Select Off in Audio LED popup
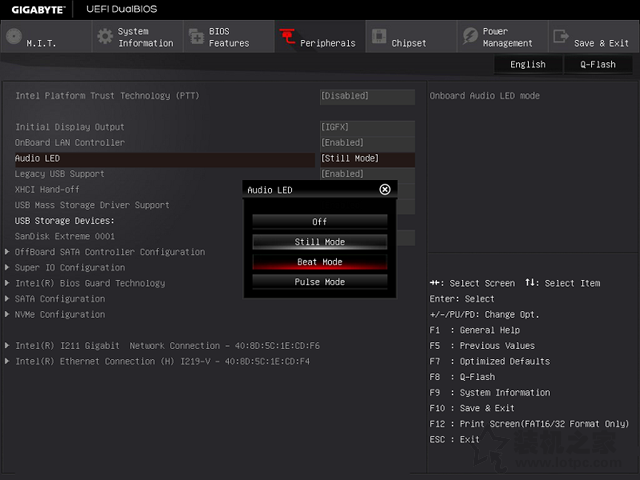This screenshot has width=640, height=480. [319, 222]
